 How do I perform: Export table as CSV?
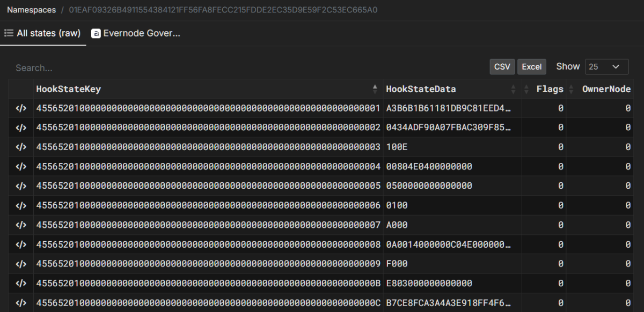tap(502, 66)
